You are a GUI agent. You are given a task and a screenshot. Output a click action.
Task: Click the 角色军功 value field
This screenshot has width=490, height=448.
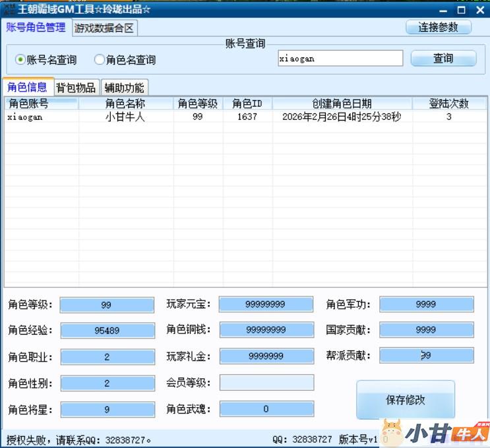pyautogui.click(x=426, y=304)
